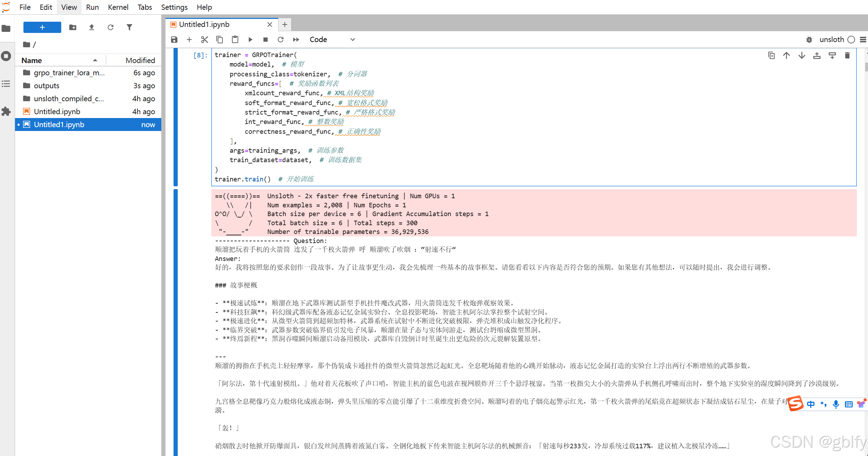
Task: Open the grpo_trainer_lora_m folder
Action: 69,73
